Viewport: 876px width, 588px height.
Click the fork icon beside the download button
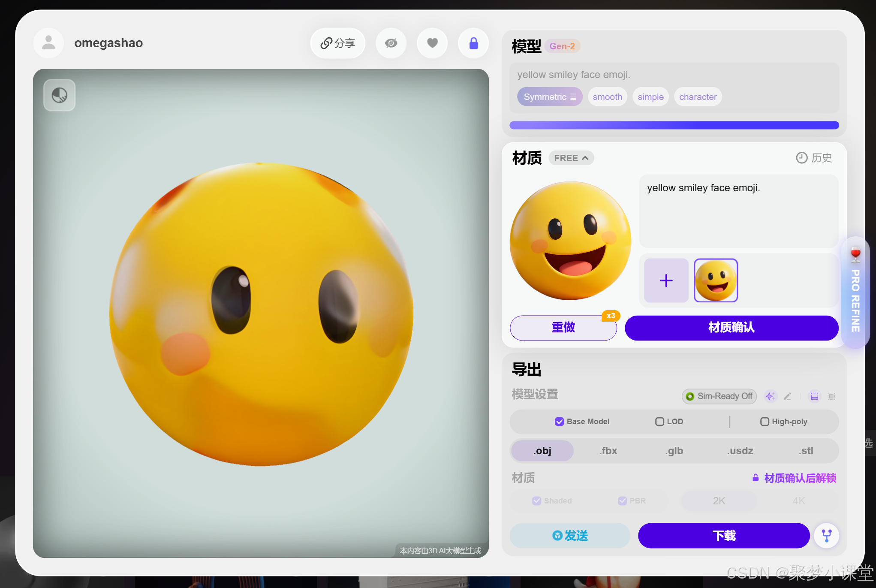click(826, 536)
